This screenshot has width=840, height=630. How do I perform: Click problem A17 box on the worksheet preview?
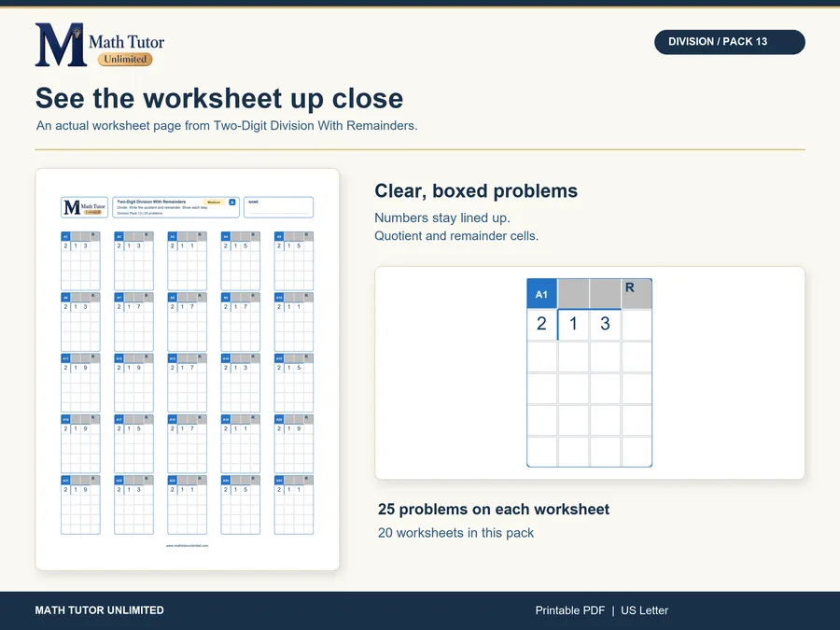pyautogui.click(x=133, y=444)
